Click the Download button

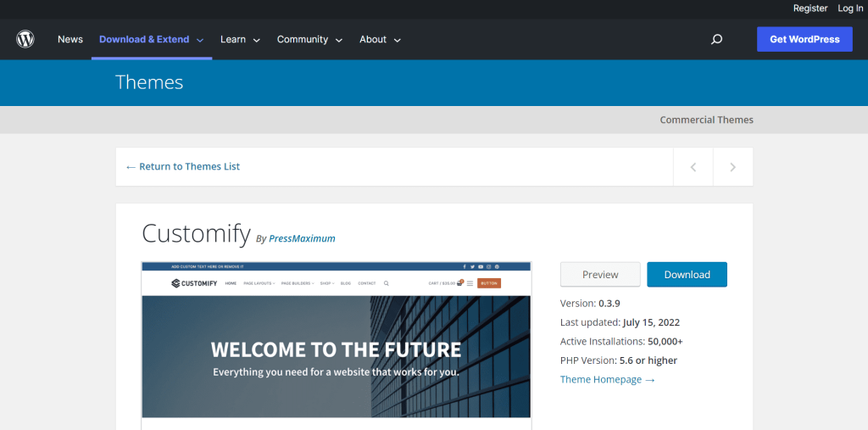point(687,274)
